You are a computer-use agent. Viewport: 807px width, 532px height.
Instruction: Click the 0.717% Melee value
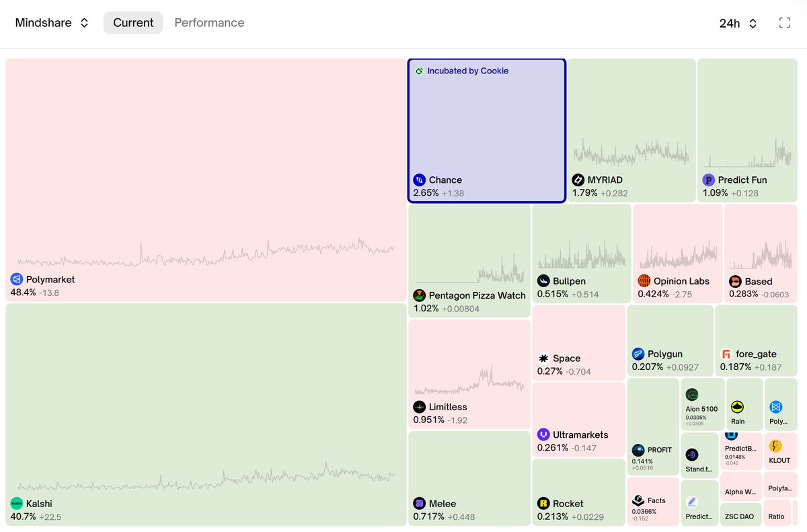428,517
